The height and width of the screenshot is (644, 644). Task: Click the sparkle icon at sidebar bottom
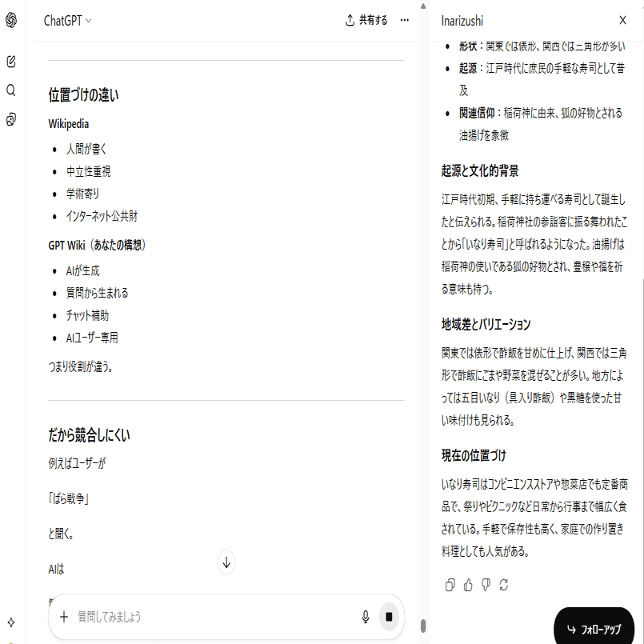point(11,622)
